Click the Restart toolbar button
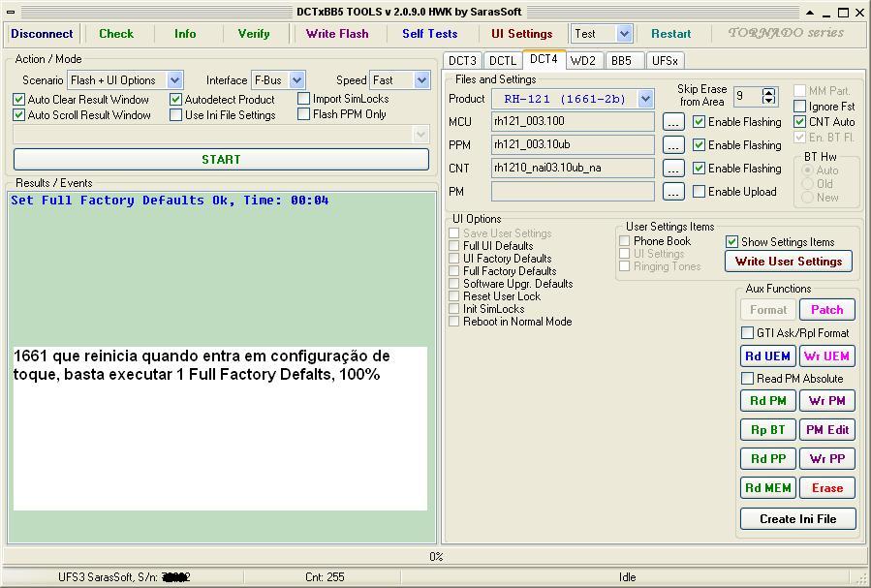This screenshot has width=871, height=588. pos(671,34)
